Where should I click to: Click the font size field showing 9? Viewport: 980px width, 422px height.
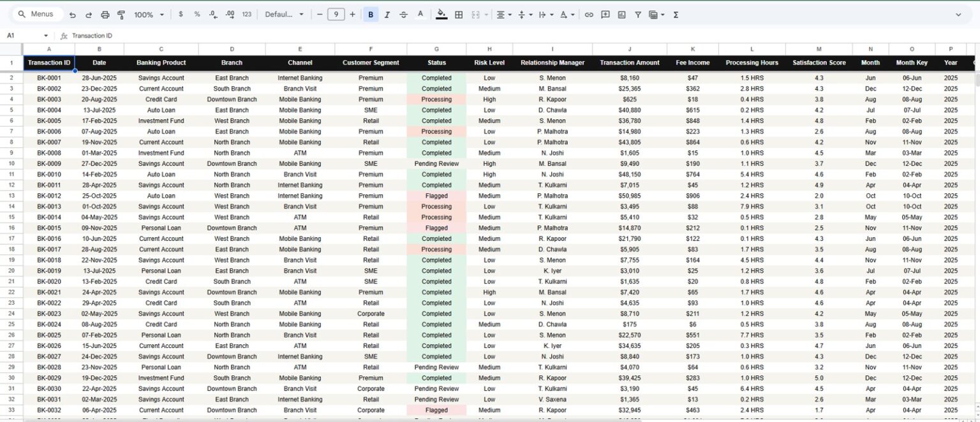click(336, 15)
